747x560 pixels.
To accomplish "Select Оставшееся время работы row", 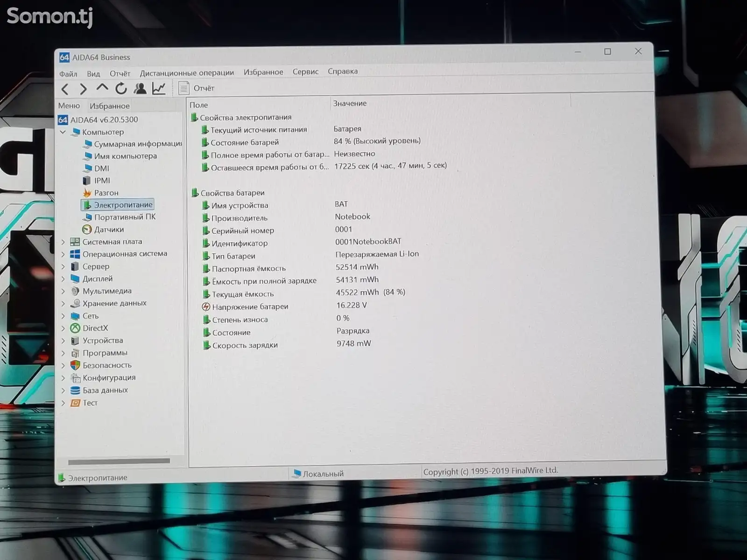I will click(324, 167).
